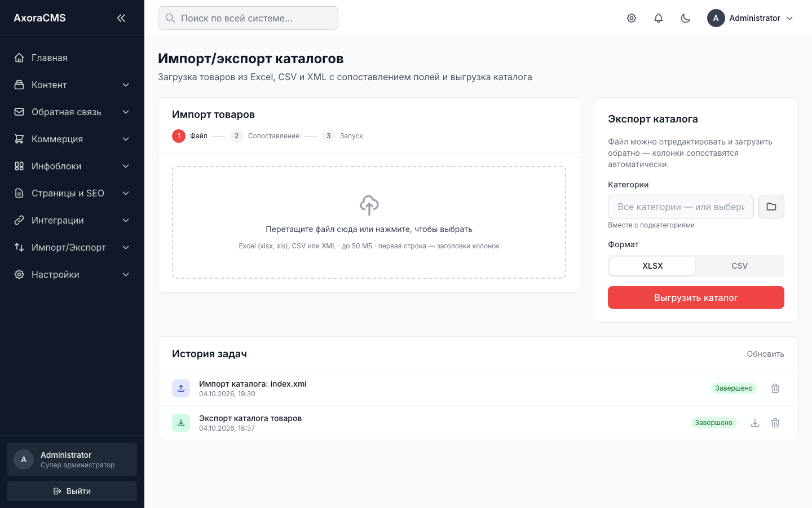The width and height of the screenshot is (812, 508).
Task: Expand the Настройки chevron
Action: [126, 274]
